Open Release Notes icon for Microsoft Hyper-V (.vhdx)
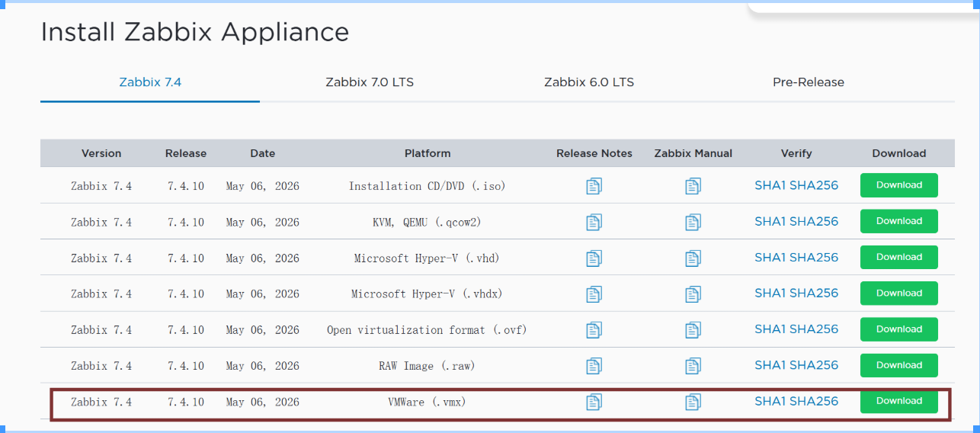 594,293
